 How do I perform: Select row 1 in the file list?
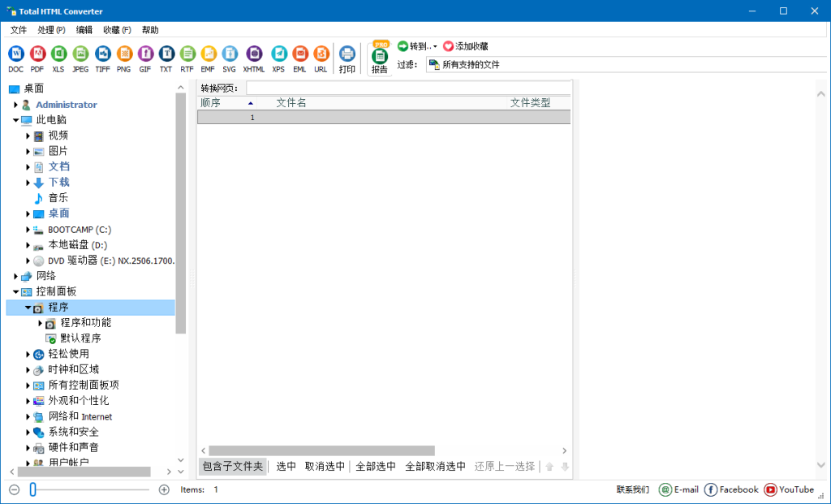click(384, 117)
